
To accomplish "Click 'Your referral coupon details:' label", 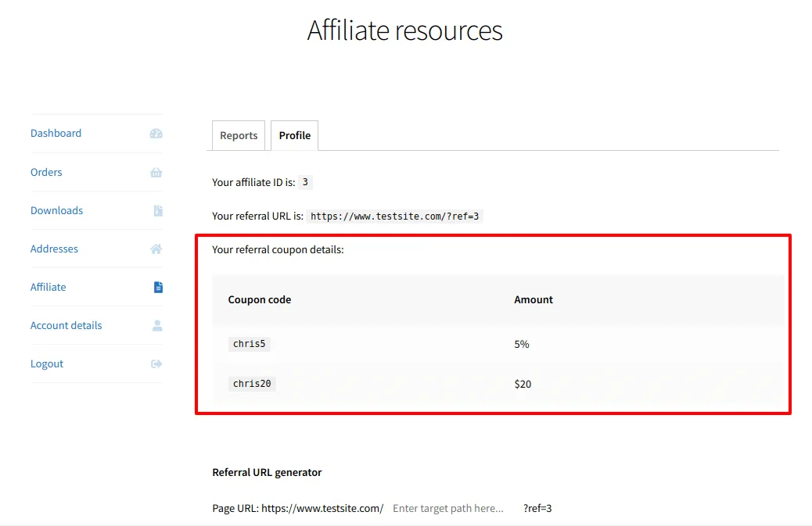I will (278, 249).
